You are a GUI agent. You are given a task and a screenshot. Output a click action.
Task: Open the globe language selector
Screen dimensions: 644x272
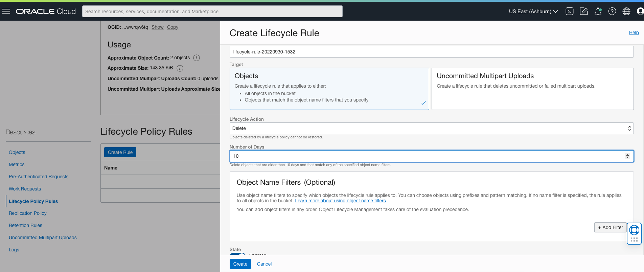[626, 11]
